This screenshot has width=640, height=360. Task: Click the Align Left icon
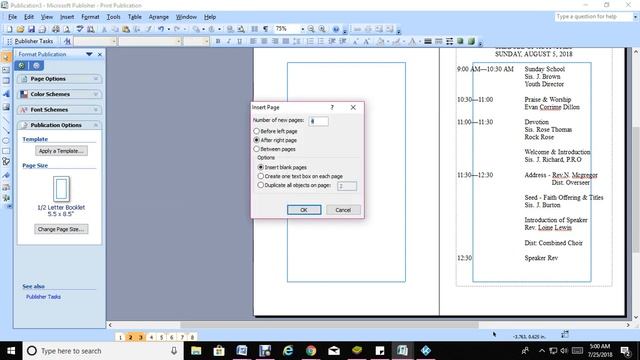pyautogui.click(x=253, y=41)
